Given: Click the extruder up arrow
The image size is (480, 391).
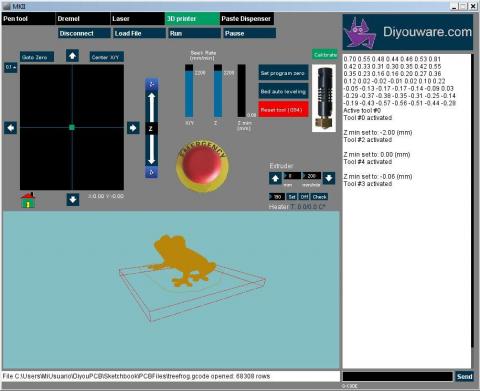Looking at the screenshot, I should coord(275,178).
